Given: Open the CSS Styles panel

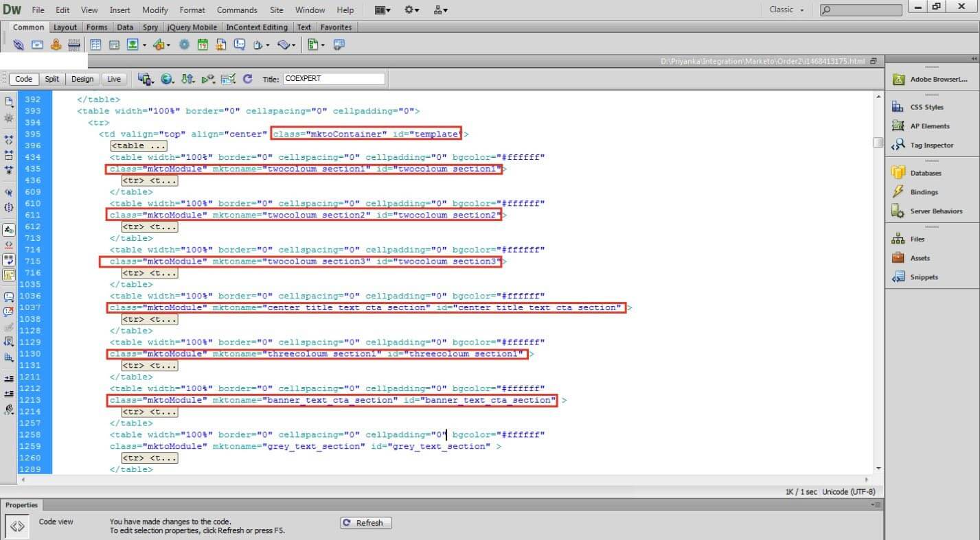Looking at the screenshot, I should [x=926, y=107].
